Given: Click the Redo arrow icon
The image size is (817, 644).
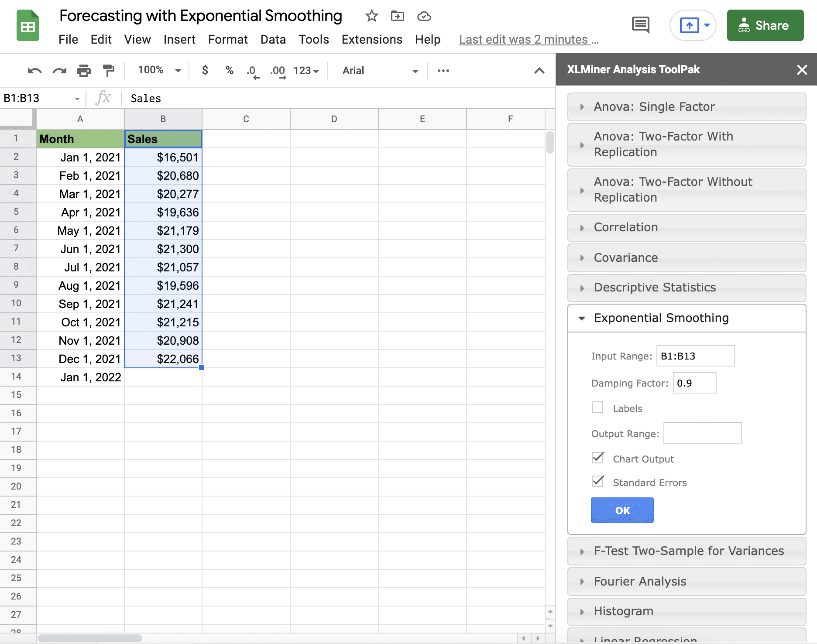Looking at the screenshot, I should (x=59, y=71).
